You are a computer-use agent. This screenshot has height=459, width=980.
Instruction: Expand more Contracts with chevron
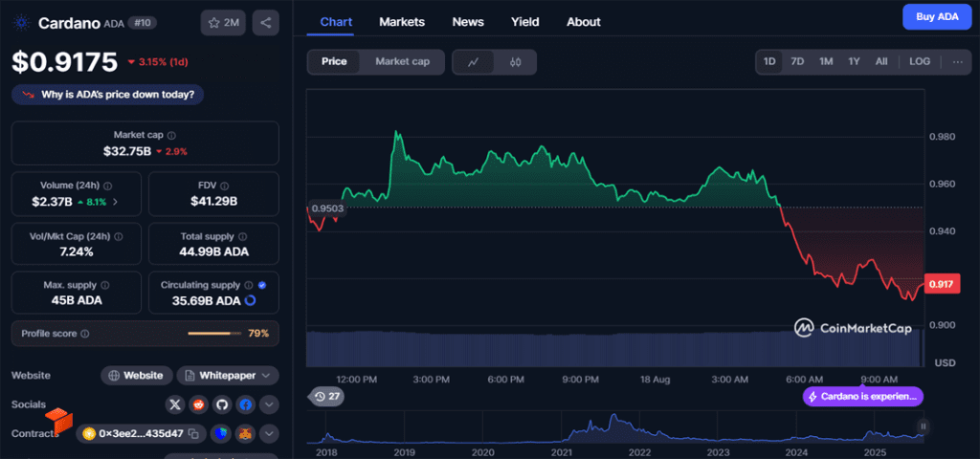269,433
